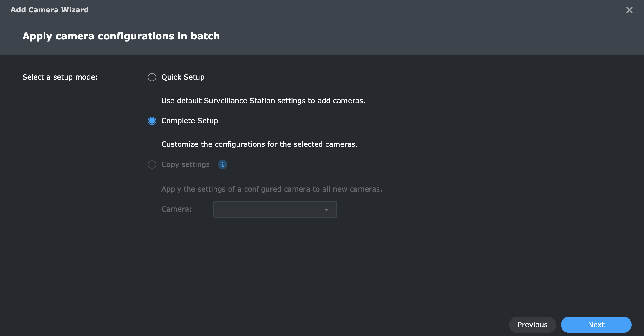Click the 'Camera:' field label
Screen dimensions: 644x336
176,209
